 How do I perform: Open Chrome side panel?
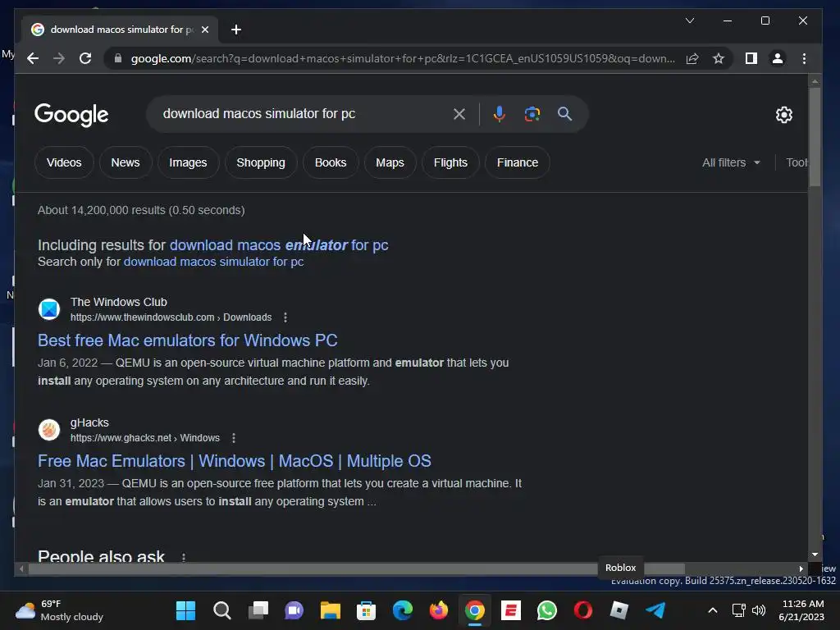(x=751, y=58)
